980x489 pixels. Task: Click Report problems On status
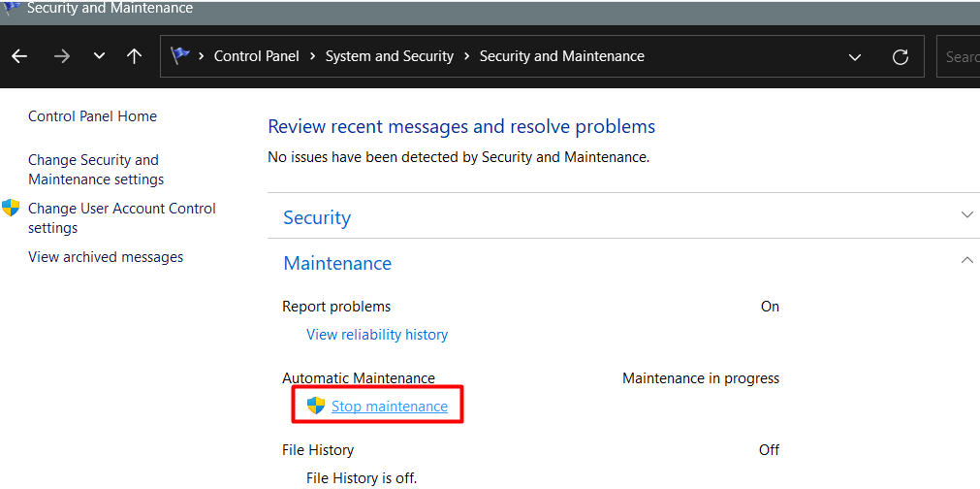pyautogui.click(x=770, y=307)
